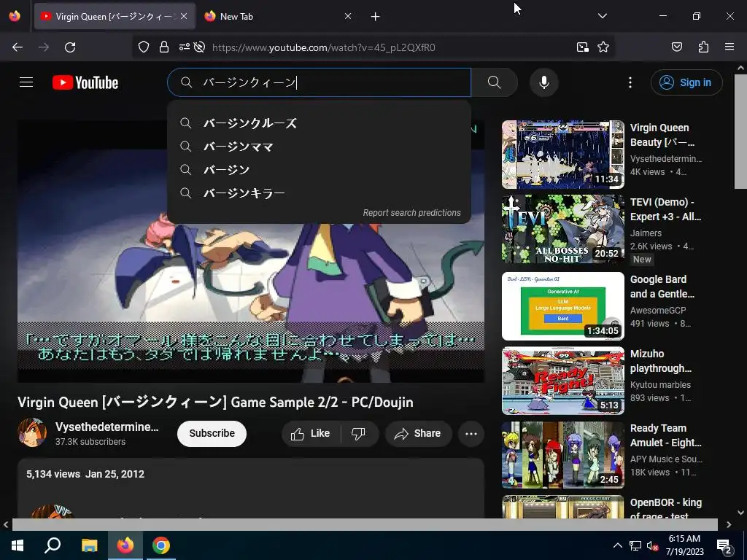Start voice search with microphone icon

[543, 82]
